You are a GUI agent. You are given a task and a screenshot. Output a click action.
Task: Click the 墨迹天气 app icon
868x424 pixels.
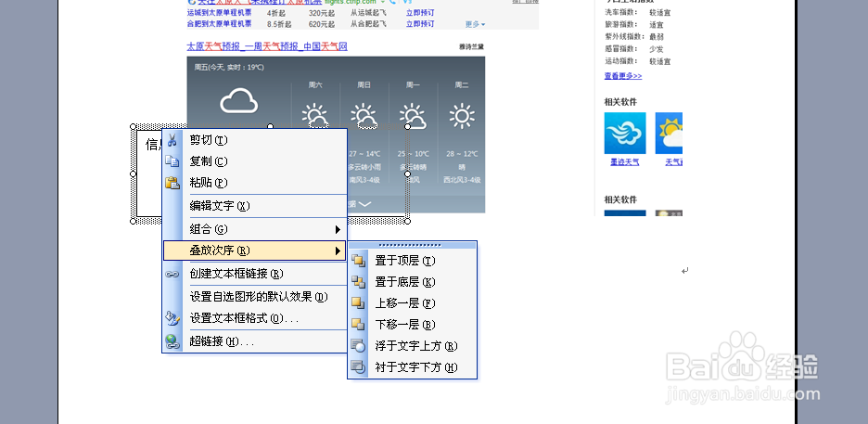click(625, 134)
